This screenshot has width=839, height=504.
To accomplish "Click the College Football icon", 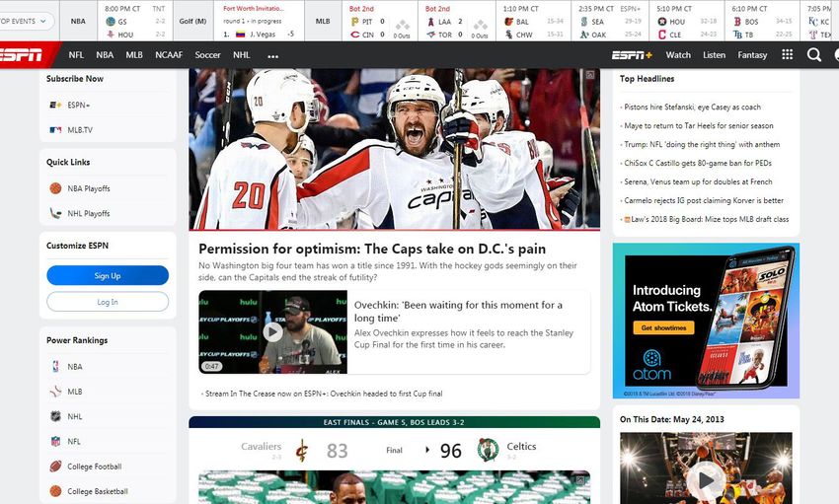I will pyautogui.click(x=55, y=467).
